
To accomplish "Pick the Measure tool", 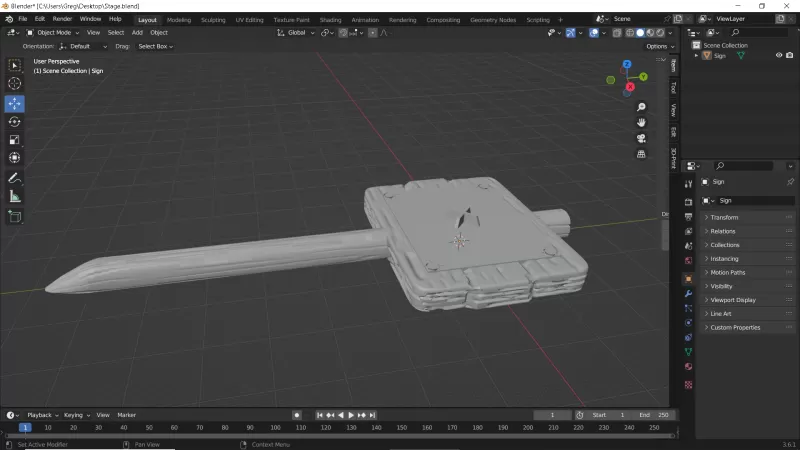I will (x=15, y=196).
